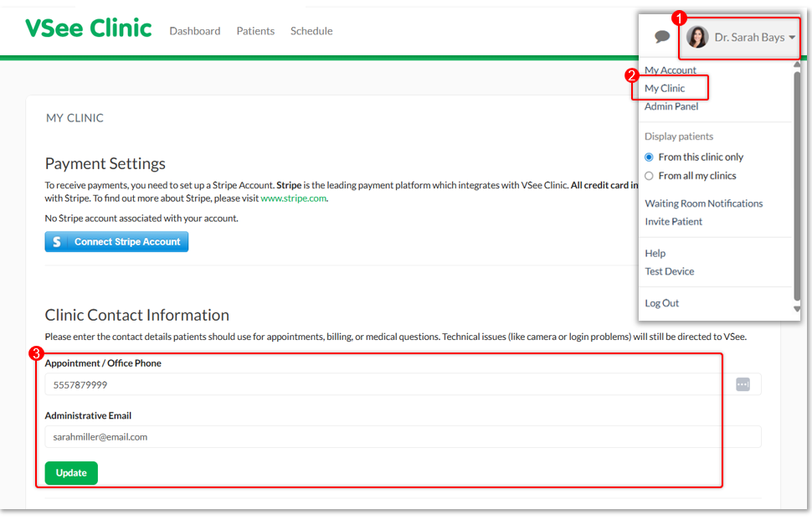Open Admin Panel menu entry

point(671,106)
